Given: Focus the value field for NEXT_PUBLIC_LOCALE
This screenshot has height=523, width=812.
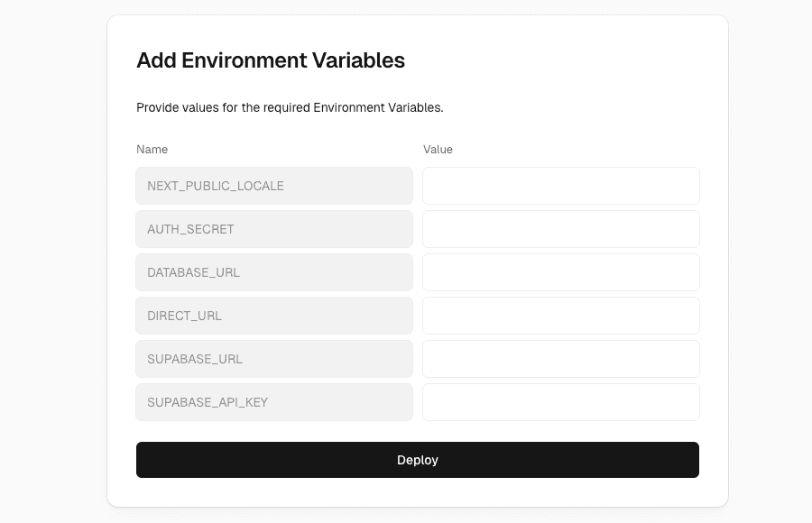Looking at the screenshot, I should 560,186.
